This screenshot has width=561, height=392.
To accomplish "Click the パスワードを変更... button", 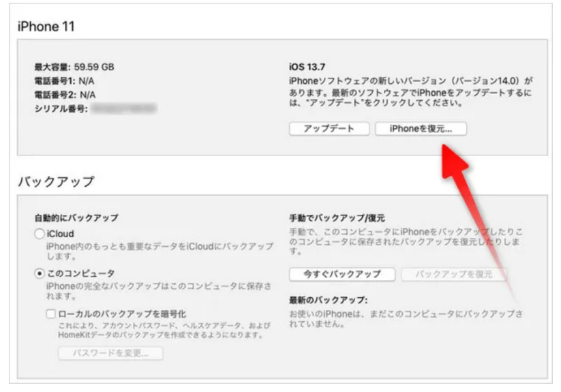I will [x=110, y=353].
